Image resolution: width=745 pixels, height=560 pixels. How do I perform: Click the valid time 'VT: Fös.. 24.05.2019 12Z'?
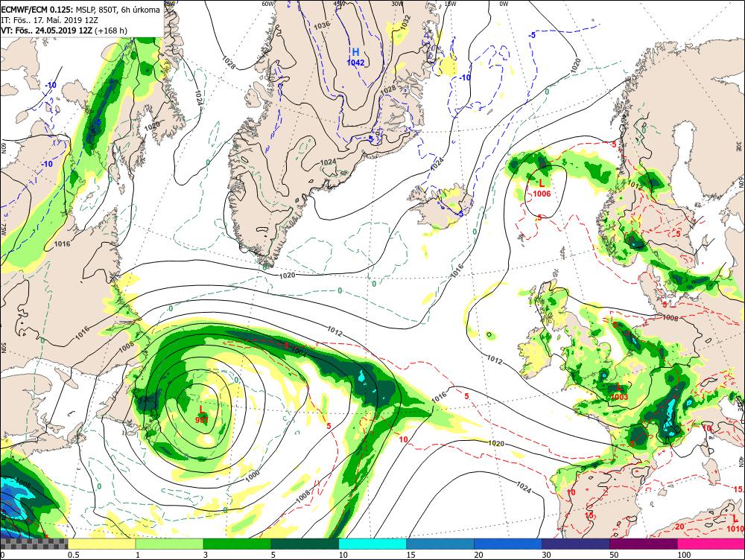click(x=47, y=31)
